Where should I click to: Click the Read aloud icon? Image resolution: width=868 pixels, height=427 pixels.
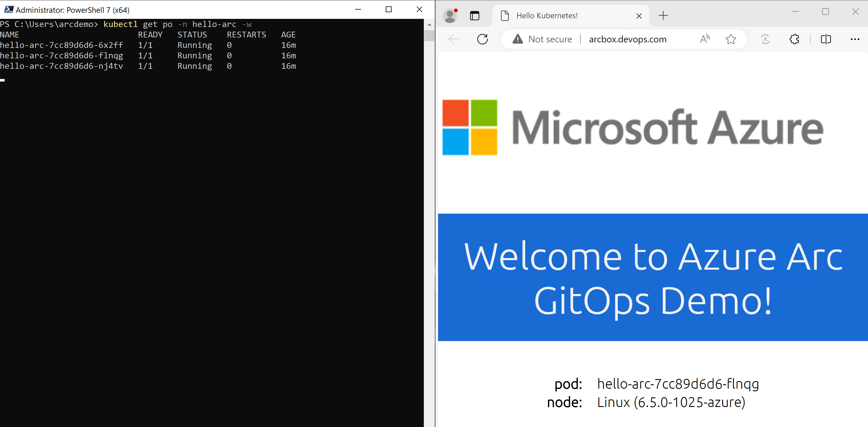704,39
